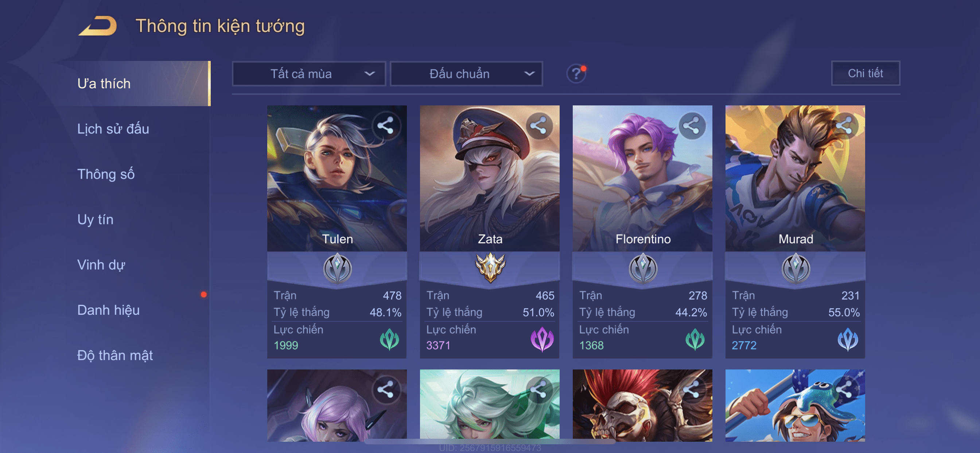Expand the Tất cả mùa season dropdown

click(x=309, y=73)
